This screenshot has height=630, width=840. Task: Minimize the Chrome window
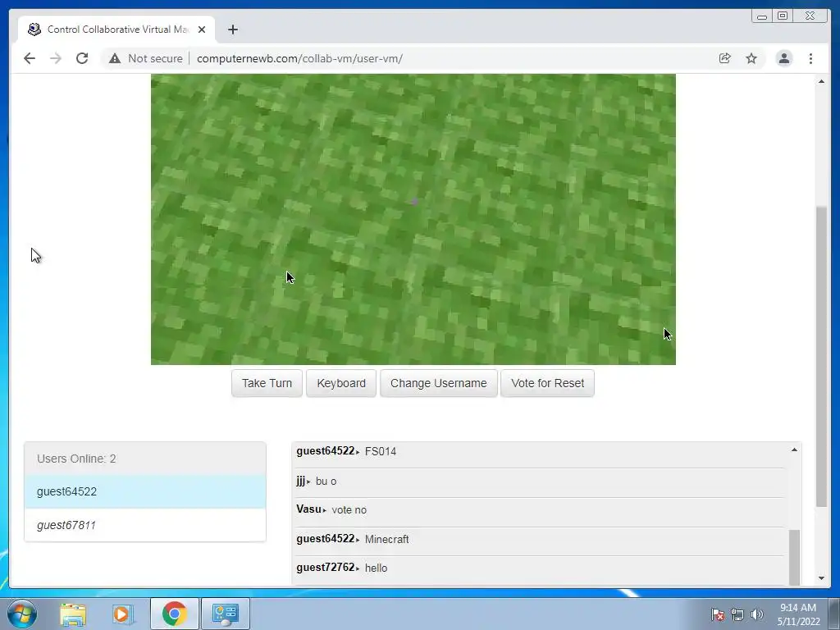pyautogui.click(x=762, y=16)
